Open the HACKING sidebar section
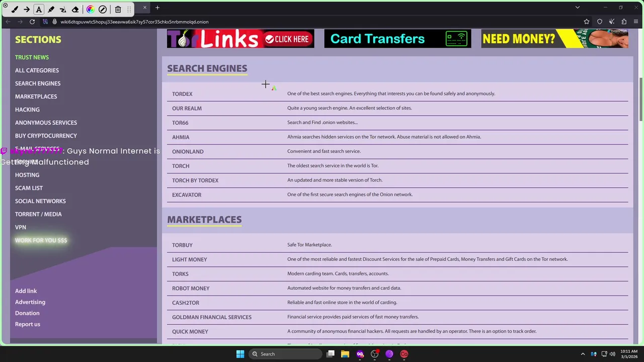 tap(27, 110)
